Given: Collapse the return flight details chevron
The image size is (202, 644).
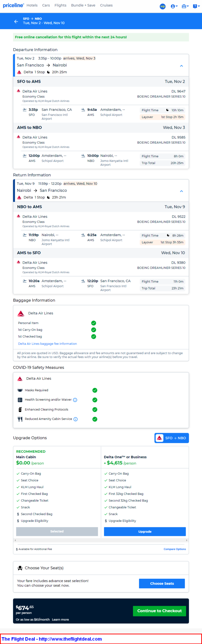Looking at the screenshot, I should (181, 191).
